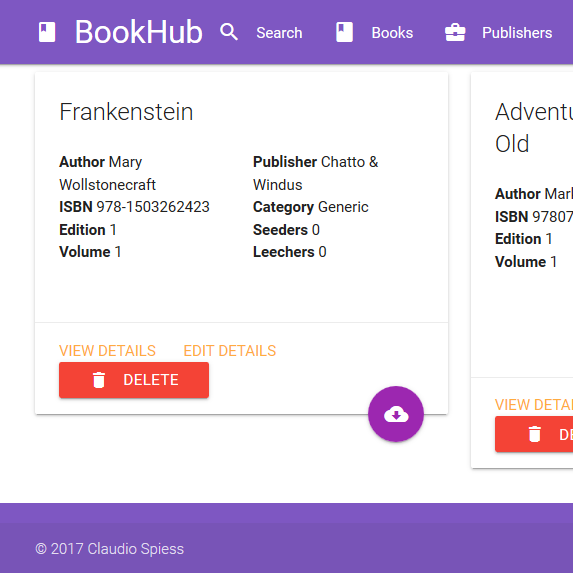Click trash icon on the Adventures card
The width and height of the screenshot is (573, 573).
tap(535, 434)
